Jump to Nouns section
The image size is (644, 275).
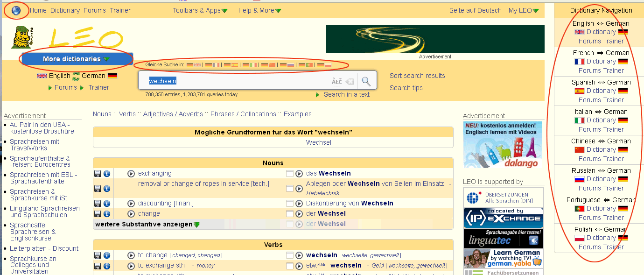click(x=102, y=114)
